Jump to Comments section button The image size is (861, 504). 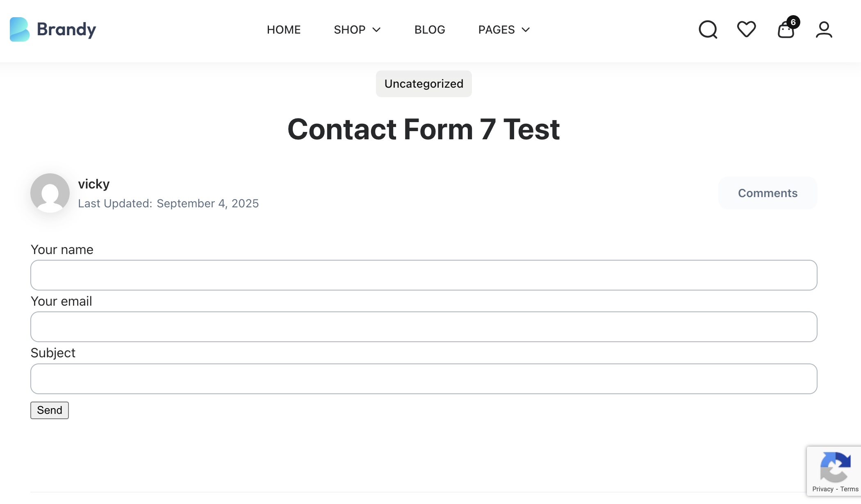[x=768, y=193]
